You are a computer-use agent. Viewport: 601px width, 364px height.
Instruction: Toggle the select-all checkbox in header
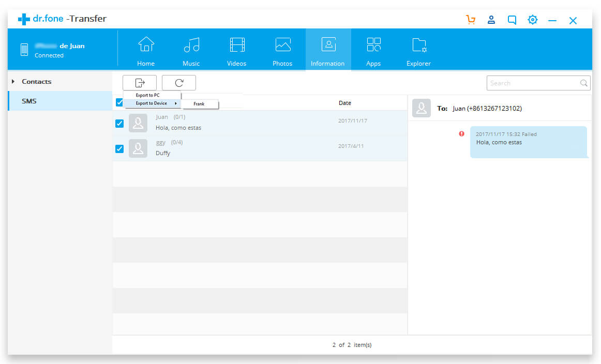click(119, 102)
